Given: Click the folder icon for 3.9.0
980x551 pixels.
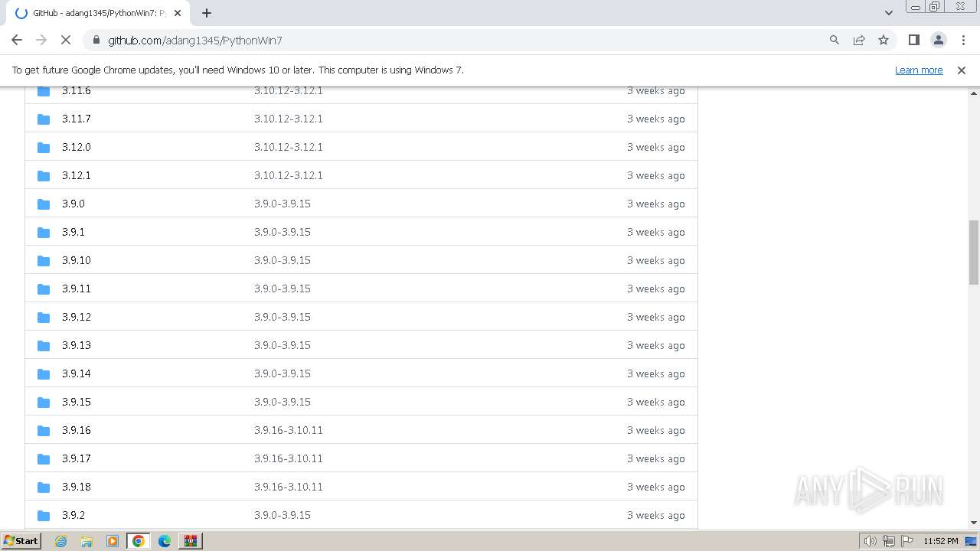Looking at the screenshot, I should click(x=44, y=204).
